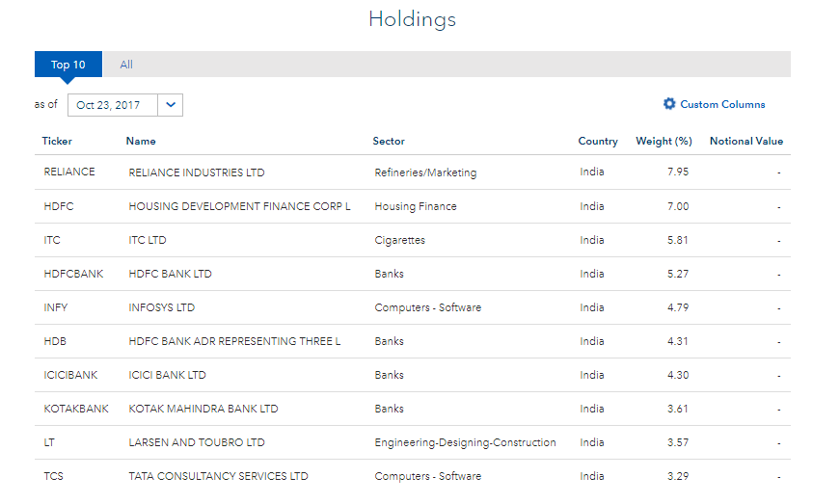Image resolution: width=840 pixels, height=504 pixels.
Task: Click the INFOSYS LTD holding row
Action: [161, 307]
